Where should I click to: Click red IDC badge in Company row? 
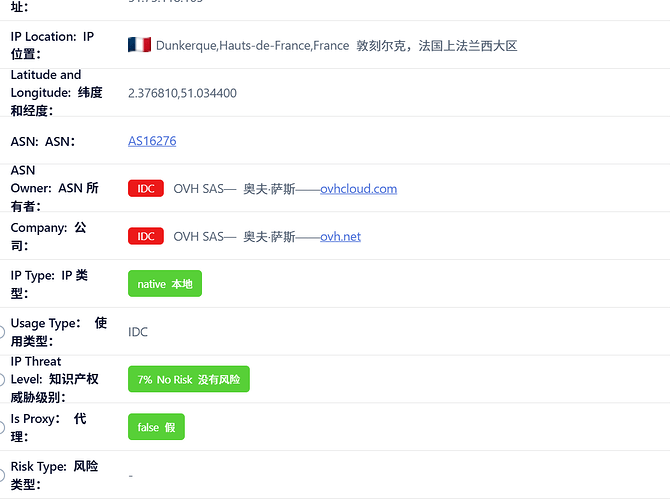point(146,236)
